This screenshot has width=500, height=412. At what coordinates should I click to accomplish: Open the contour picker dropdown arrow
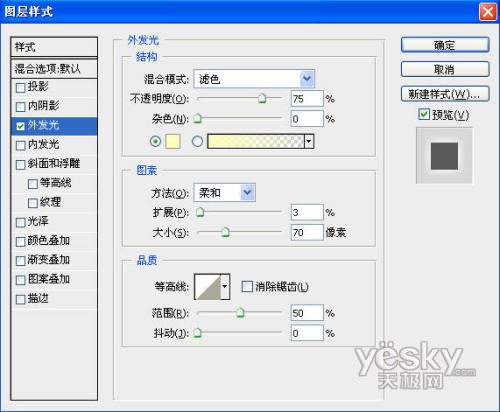225,286
